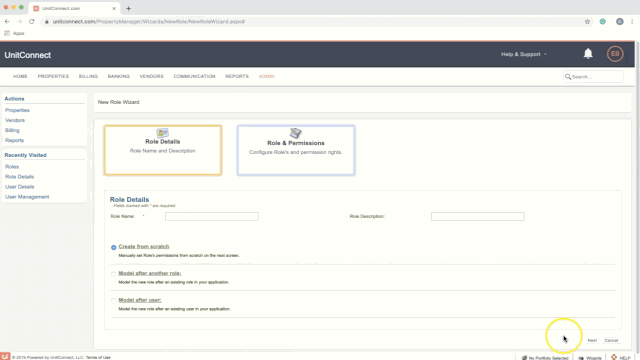This screenshot has width=640, height=360.
Task: Click the Terms of Use link
Action: 98,358
